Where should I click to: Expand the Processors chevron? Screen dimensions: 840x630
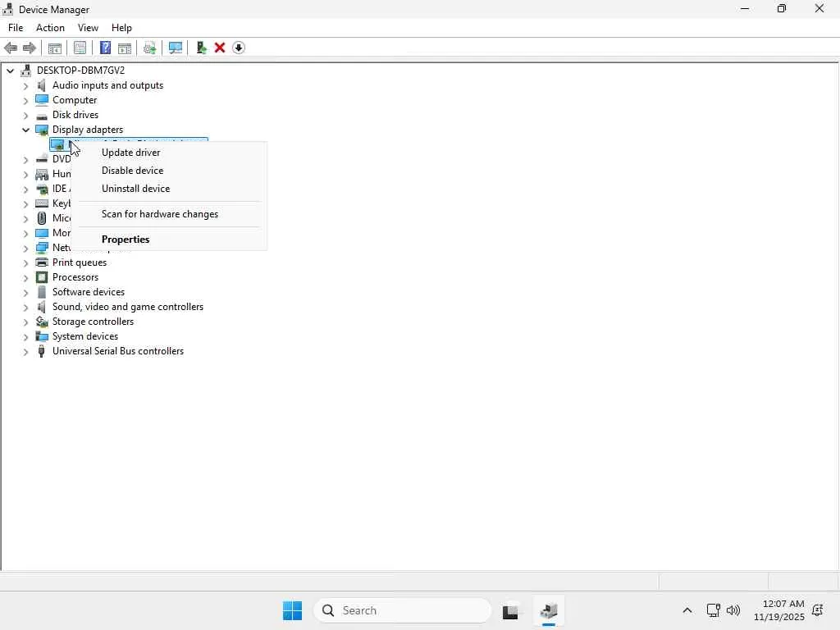[25, 277]
